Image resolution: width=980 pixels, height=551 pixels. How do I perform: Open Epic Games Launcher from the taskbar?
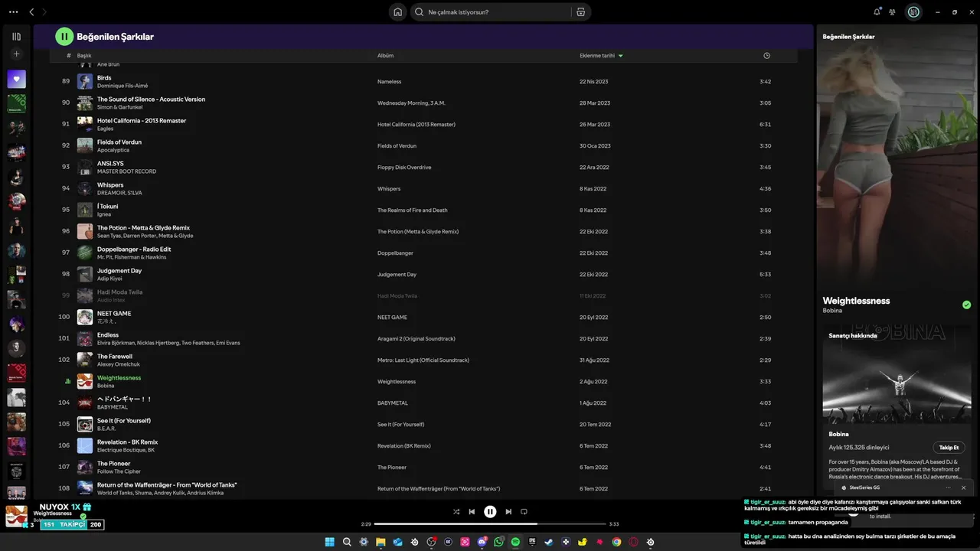click(532, 542)
